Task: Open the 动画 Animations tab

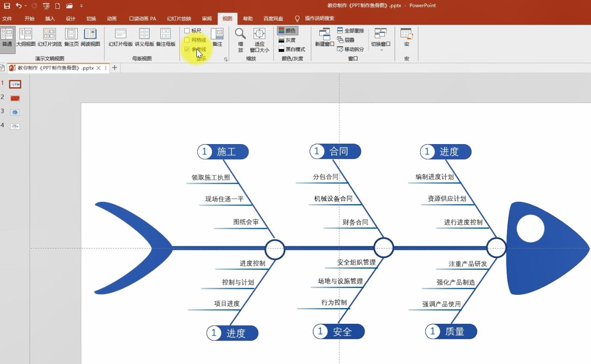Action: pos(111,18)
